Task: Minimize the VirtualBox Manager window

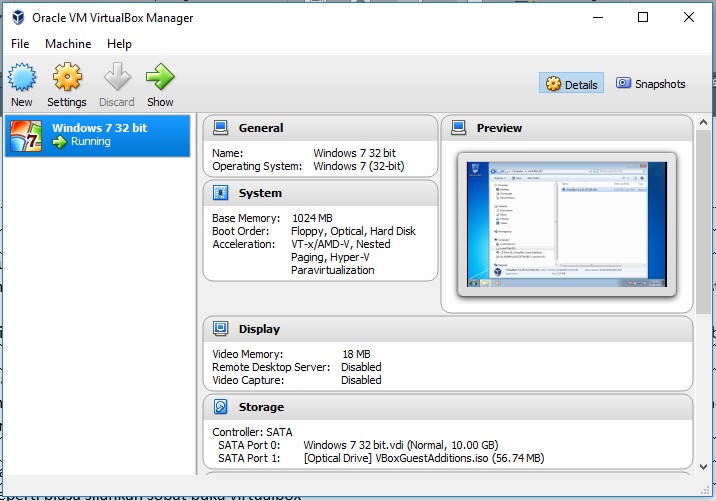Action: (x=598, y=17)
